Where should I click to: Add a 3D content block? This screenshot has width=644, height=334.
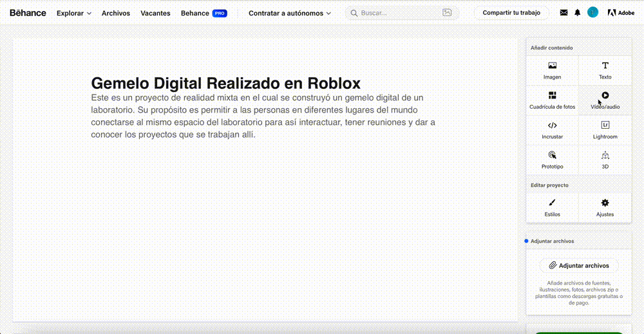(605, 160)
